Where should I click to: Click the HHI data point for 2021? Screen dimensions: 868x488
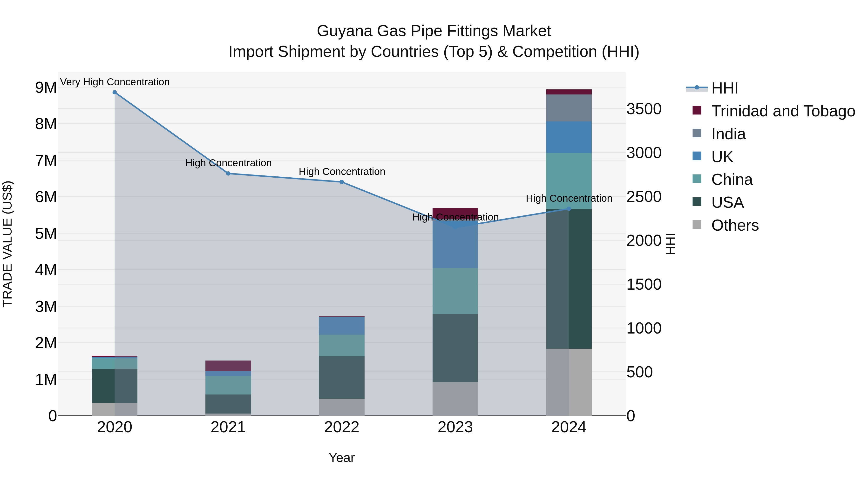[228, 174]
